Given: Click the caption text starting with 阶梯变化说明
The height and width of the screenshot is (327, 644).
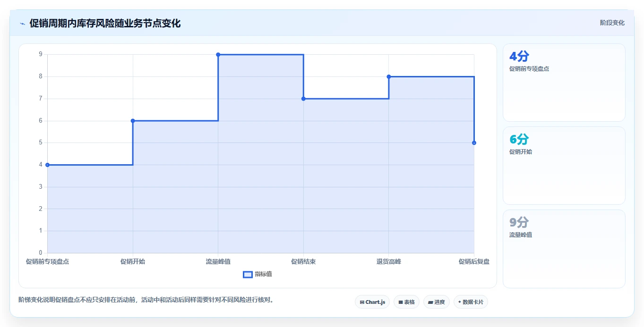Looking at the screenshot, I should point(146,300).
